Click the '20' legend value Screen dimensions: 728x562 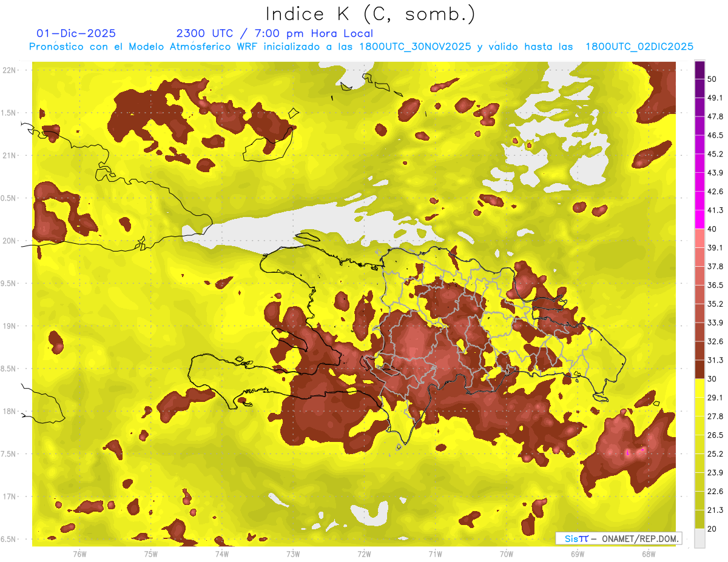[x=712, y=529]
